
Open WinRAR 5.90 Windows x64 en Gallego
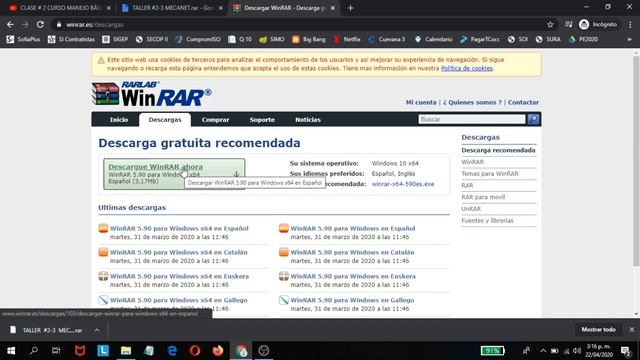(178, 300)
